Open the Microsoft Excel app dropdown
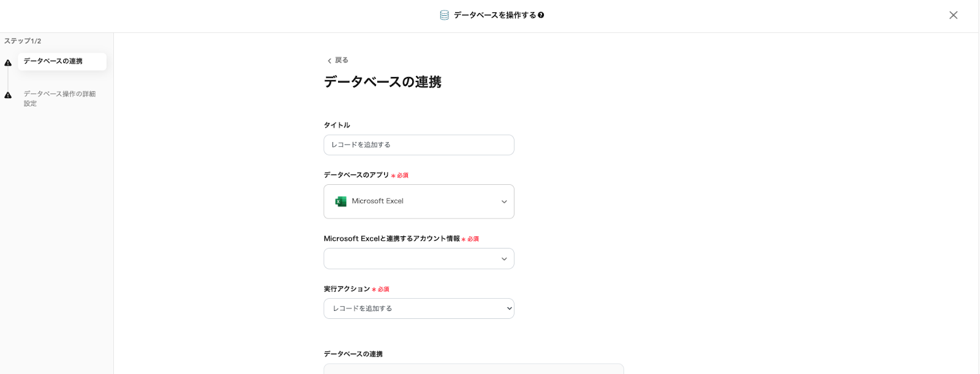Screen dimensions: 980x374 pos(418,201)
